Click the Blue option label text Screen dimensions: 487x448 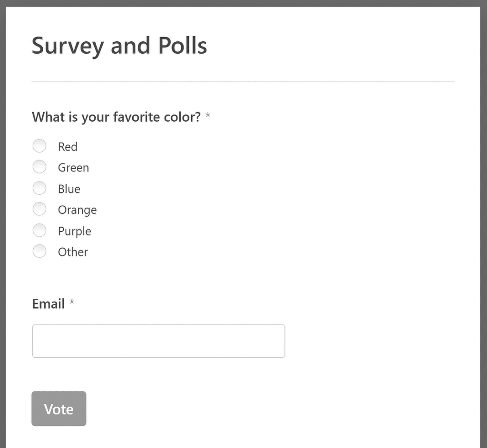(x=69, y=189)
